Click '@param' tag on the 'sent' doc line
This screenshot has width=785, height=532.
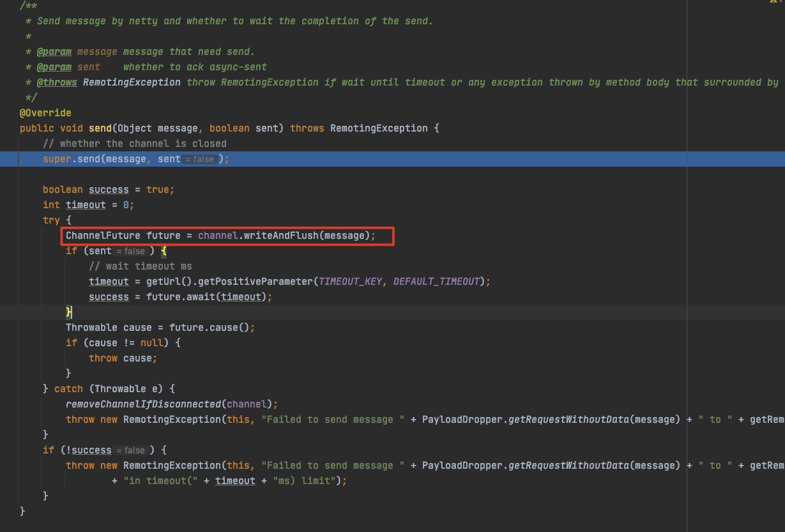54,67
